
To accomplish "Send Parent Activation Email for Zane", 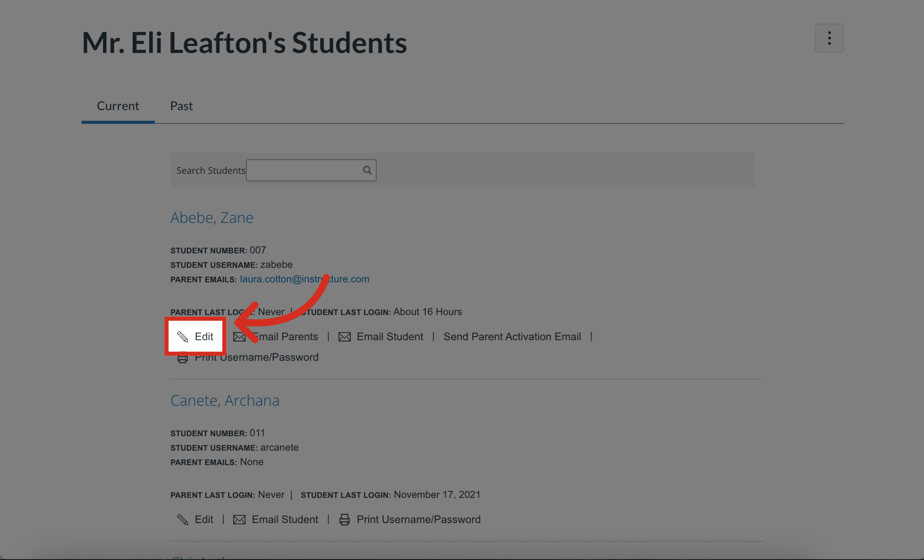I will [512, 336].
